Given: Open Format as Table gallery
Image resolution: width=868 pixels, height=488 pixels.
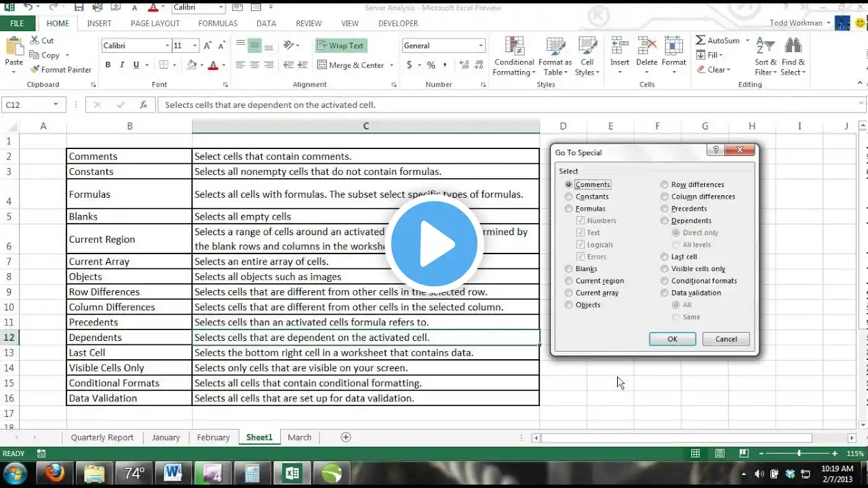Looking at the screenshot, I should point(555,56).
